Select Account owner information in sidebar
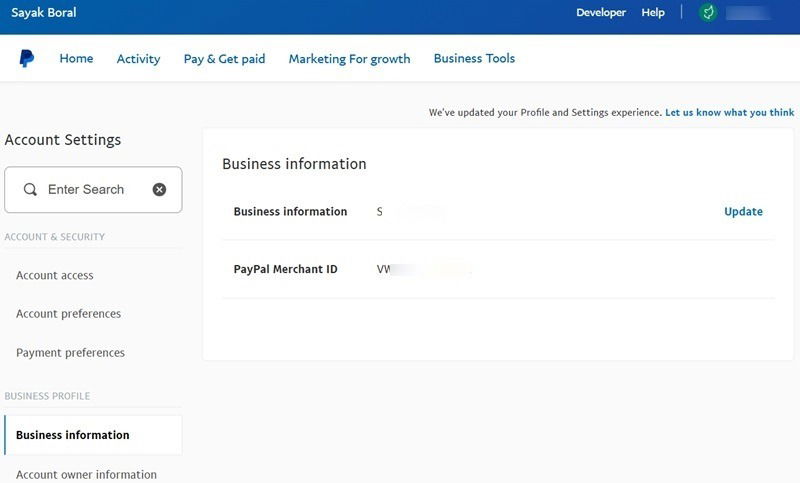Image resolution: width=800 pixels, height=483 pixels. (x=86, y=474)
